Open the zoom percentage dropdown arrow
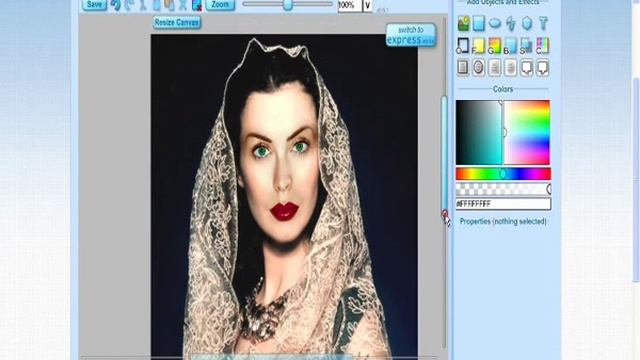This screenshot has width=640, height=360. pyautogui.click(x=368, y=5)
